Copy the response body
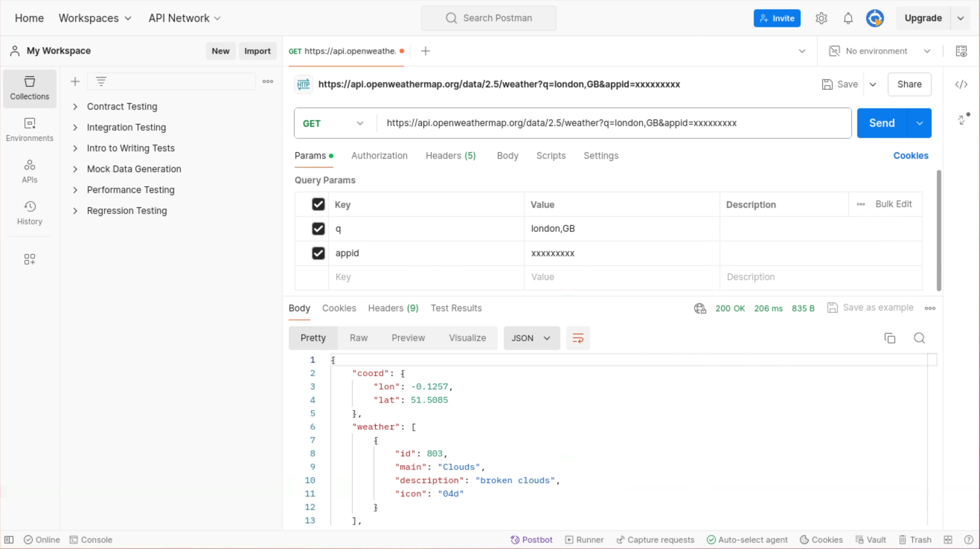This screenshot has width=980, height=549. (x=889, y=338)
